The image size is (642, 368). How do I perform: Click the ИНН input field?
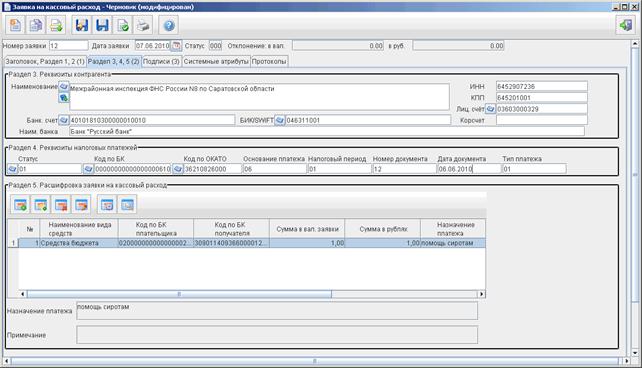(x=542, y=86)
